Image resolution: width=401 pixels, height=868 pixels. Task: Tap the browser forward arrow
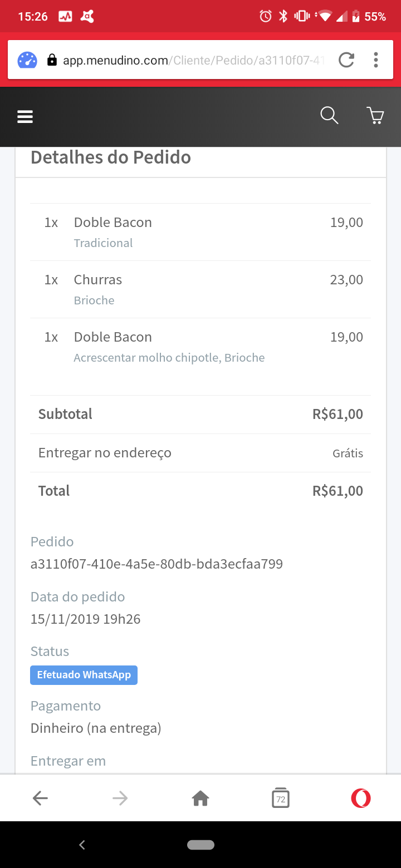pos(120,798)
